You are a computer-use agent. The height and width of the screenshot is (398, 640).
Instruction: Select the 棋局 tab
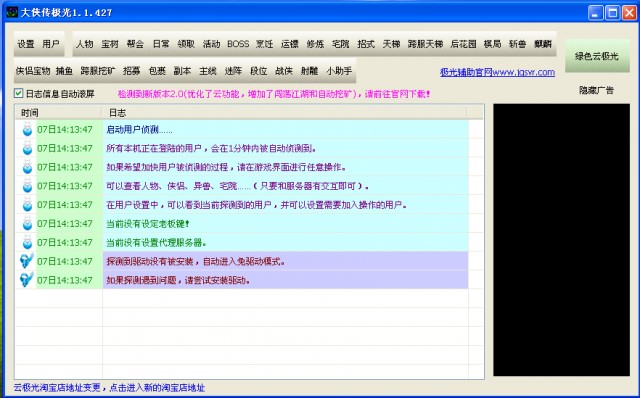[492, 44]
